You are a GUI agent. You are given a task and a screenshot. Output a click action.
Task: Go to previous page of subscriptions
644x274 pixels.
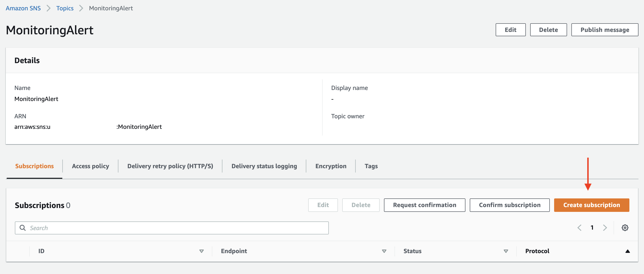coord(579,227)
